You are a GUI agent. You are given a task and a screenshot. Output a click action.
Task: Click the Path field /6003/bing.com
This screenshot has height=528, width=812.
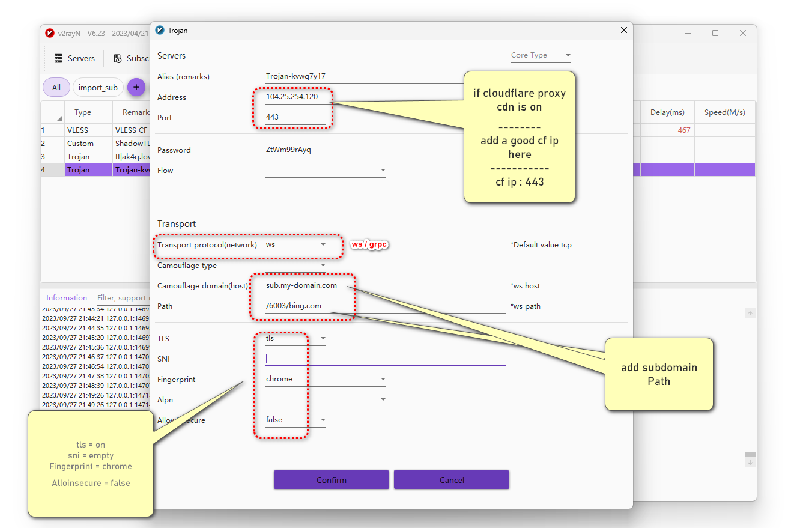tap(386, 306)
